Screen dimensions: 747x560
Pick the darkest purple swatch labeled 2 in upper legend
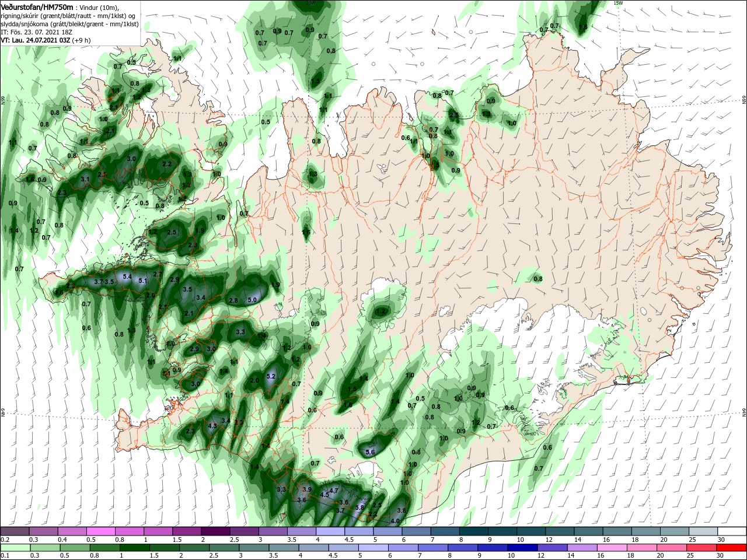pos(215,531)
